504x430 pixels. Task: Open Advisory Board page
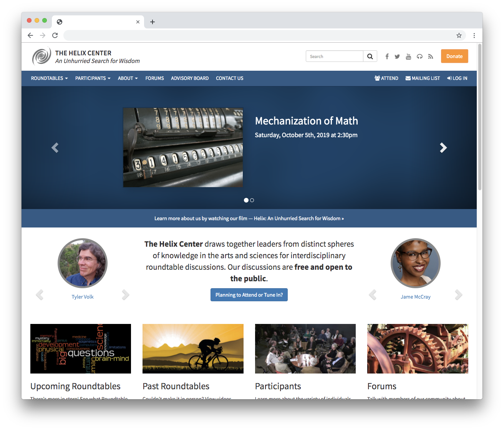click(x=190, y=78)
